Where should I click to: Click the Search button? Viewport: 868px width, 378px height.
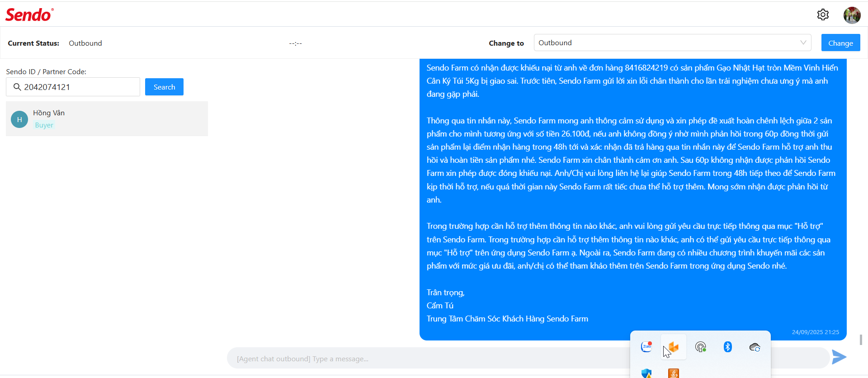click(x=164, y=87)
